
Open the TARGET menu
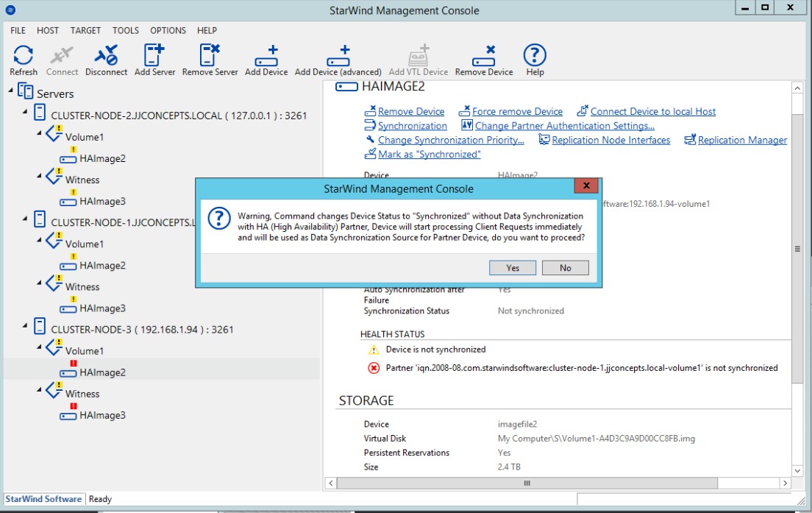tap(85, 31)
